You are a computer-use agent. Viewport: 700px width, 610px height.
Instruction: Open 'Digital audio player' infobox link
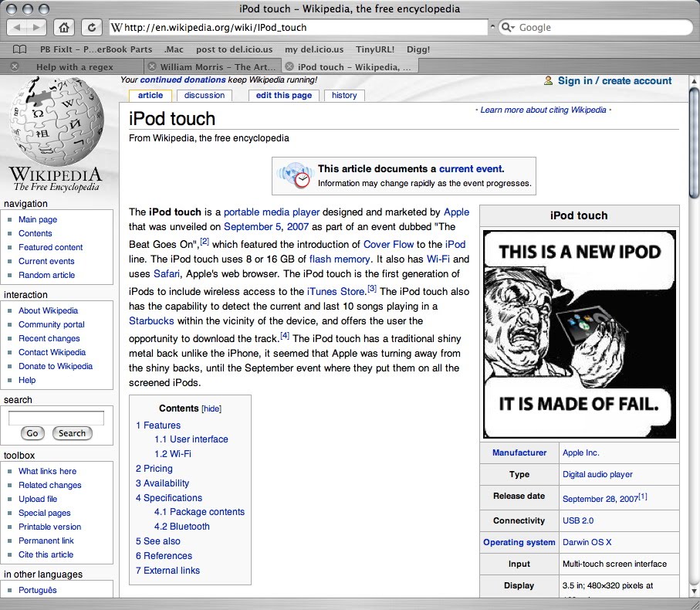(x=597, y=474)
